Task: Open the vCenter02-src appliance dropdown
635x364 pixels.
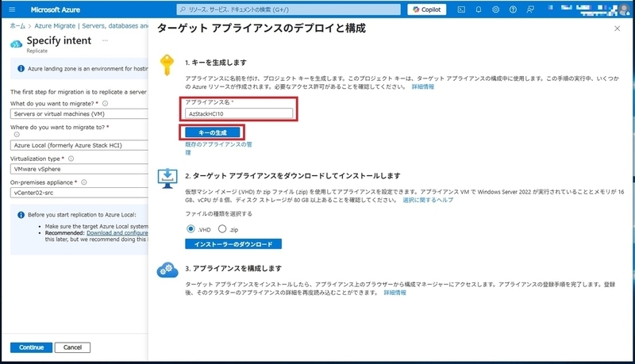Action: (x=79, y=193)
